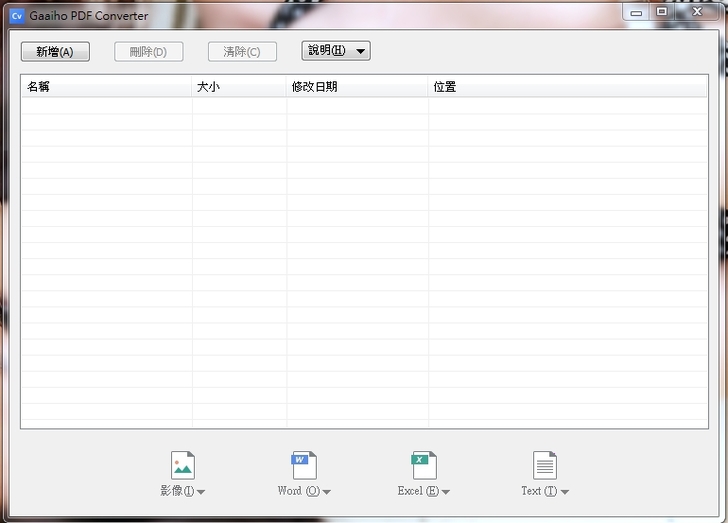The height and width of the screenshot is (523, 728).
Task: Click the 清除(C) clear button
Action: [x=242, y=52]
